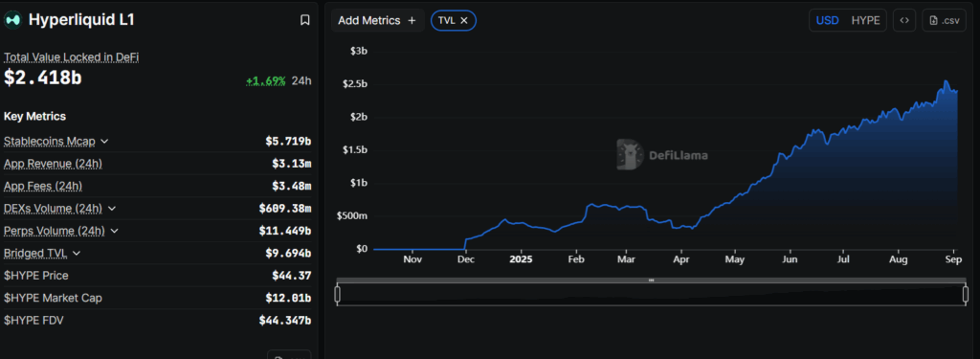Click the top grip of the range slider

pyautogui.click(x=651, y=280)
